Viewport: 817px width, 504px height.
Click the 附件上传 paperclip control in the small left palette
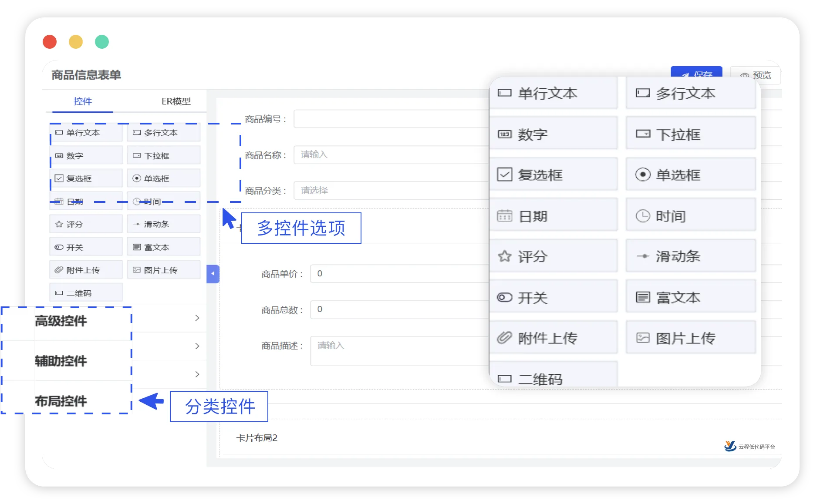tap(86, 270)
